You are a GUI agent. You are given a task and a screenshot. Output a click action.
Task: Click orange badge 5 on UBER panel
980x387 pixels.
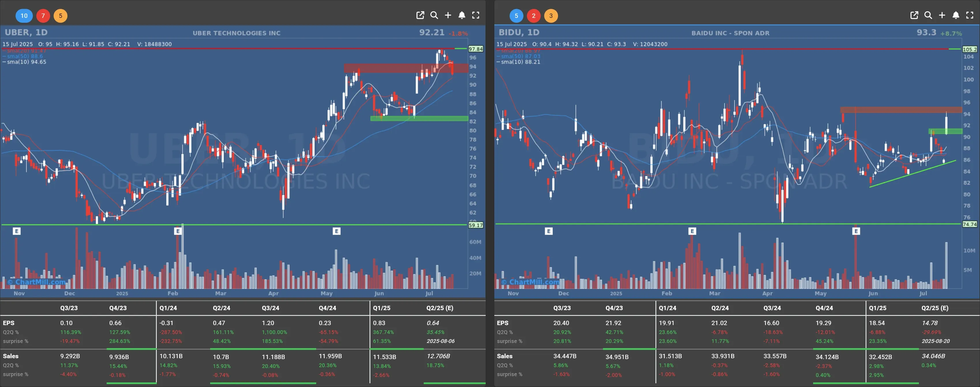coord(61,16)
